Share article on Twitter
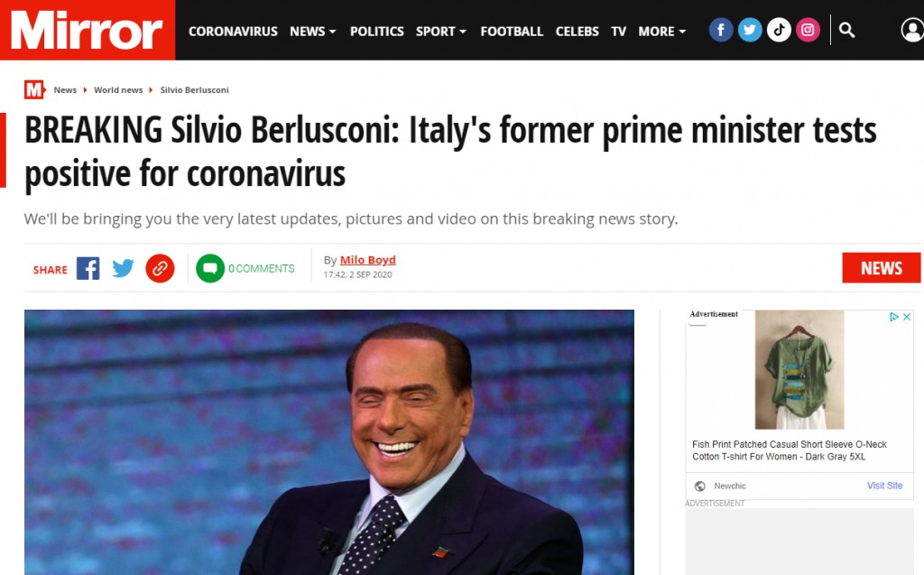This screenshot has width=924, height=575. tap(123, 268)
